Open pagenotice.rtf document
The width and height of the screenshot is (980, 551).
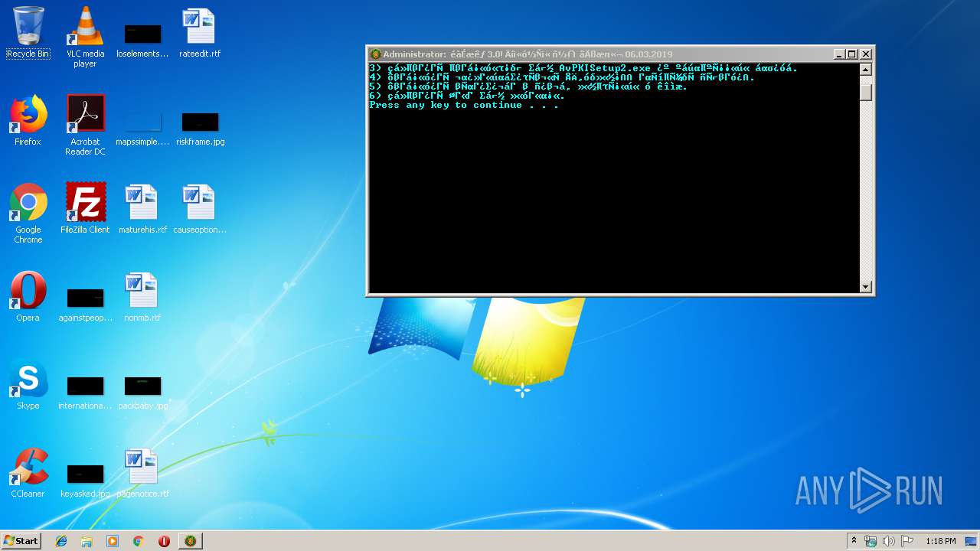point(142,472)
